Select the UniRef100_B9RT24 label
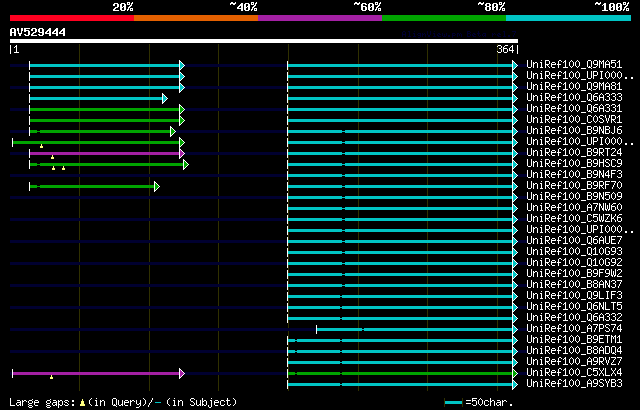This screenshot has height=410, width=640. point(574,153)
